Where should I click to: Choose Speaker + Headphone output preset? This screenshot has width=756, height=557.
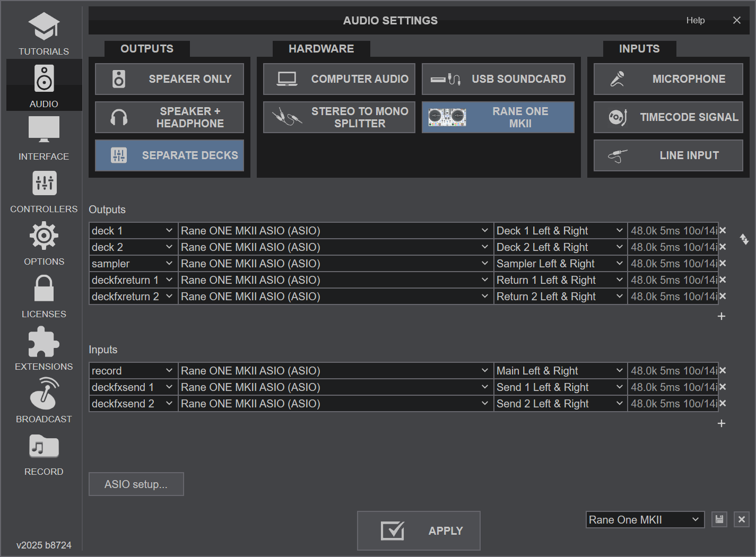point(169,117)
